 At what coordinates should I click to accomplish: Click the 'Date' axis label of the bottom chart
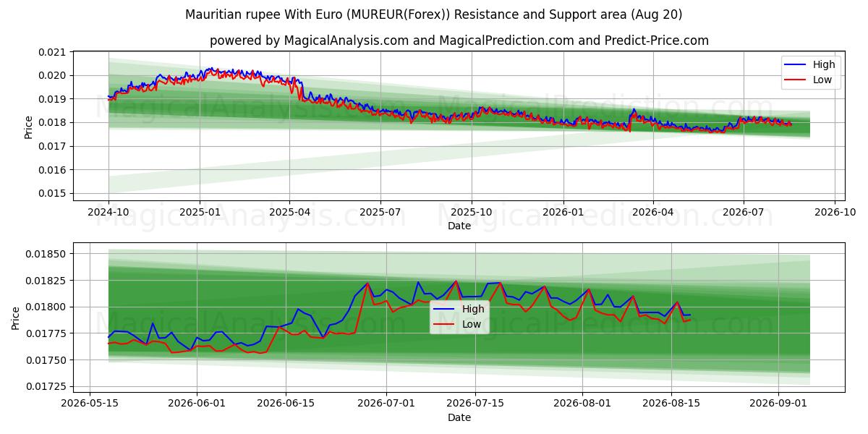pyautogui.click(x=459, y=417)
